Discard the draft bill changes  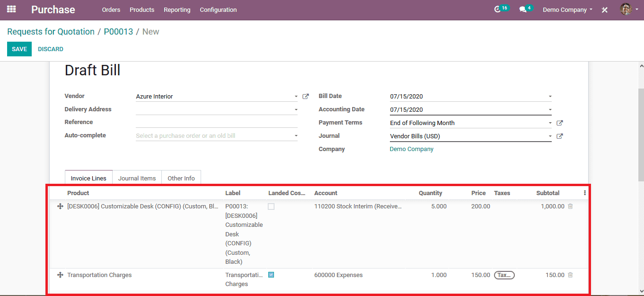click(51, 49)
